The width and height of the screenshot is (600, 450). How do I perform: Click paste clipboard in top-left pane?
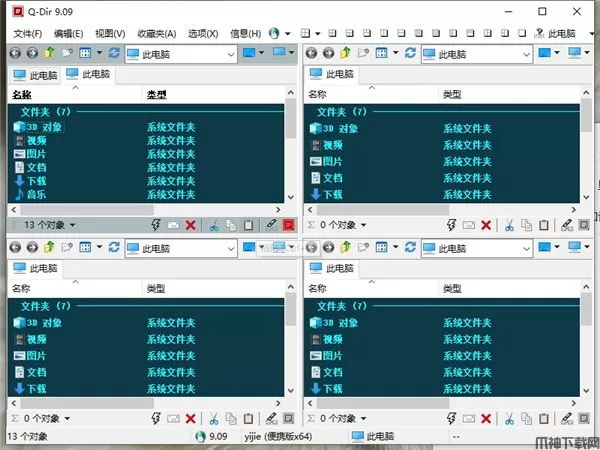[x=248, y=225]
